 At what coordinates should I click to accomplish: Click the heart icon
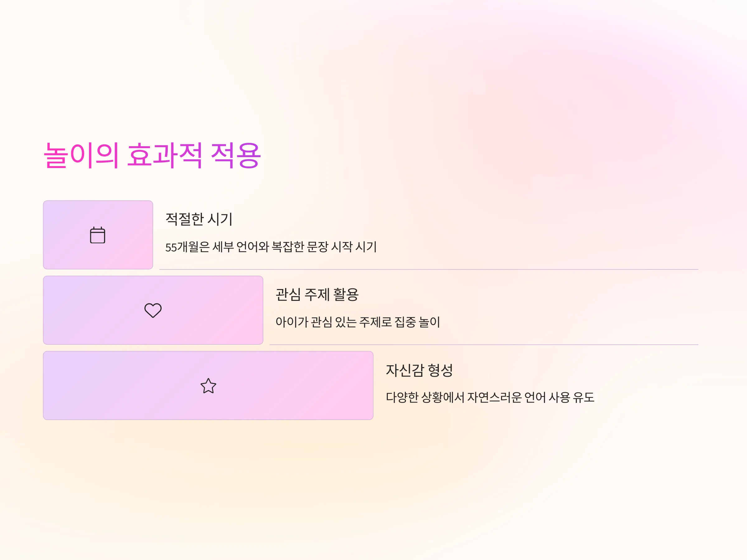[x=153, y=310]
